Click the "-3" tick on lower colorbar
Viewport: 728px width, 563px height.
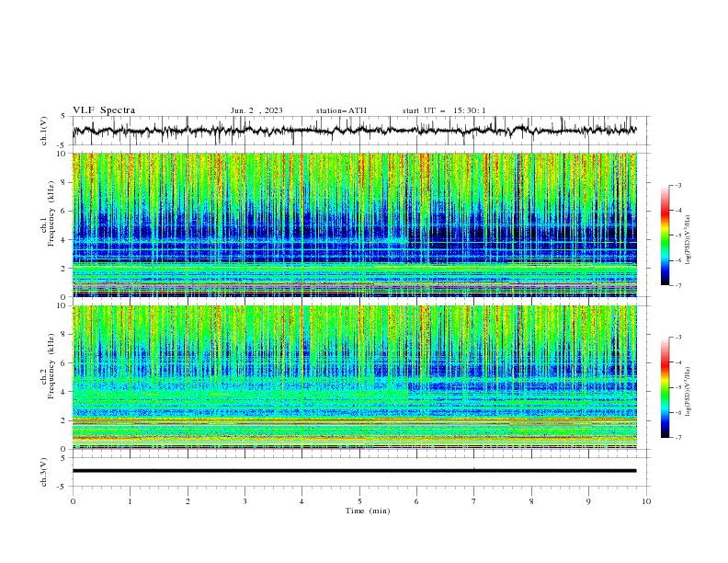click(x=678, y=338)
